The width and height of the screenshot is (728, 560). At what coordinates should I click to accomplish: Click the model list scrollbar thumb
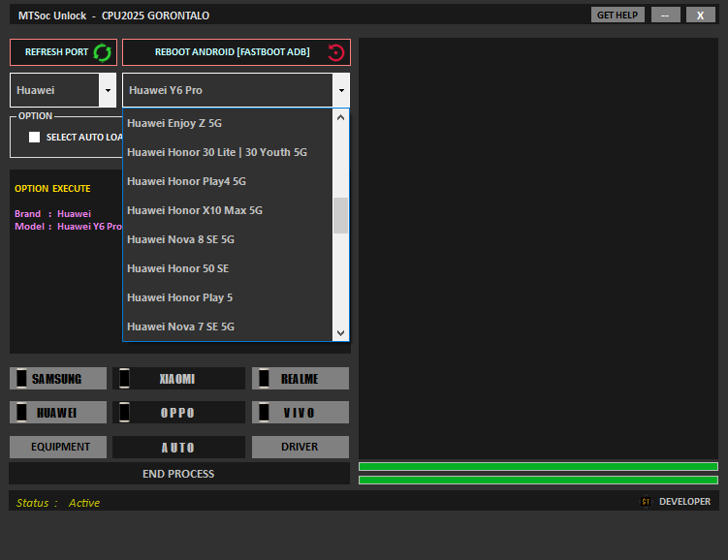point(341,215)
